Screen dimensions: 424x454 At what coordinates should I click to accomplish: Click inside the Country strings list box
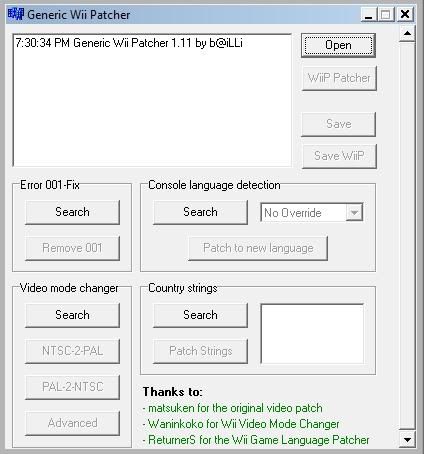click(312, 334)
